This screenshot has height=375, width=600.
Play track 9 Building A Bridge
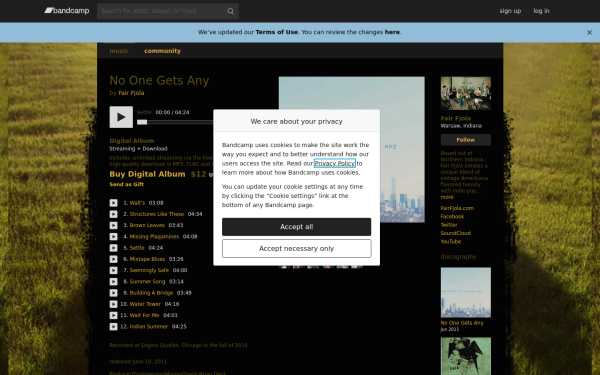(113, 293)
